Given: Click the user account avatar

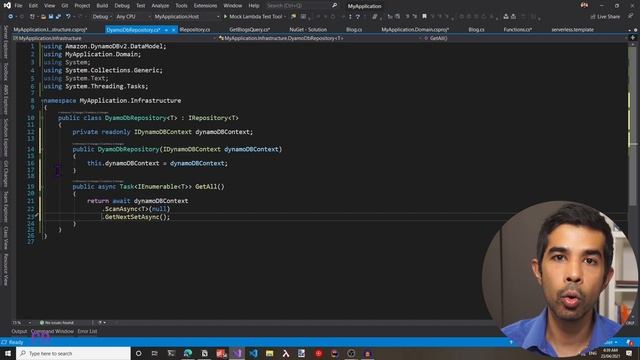Looking at the screenshot, I should click(584, 5).
